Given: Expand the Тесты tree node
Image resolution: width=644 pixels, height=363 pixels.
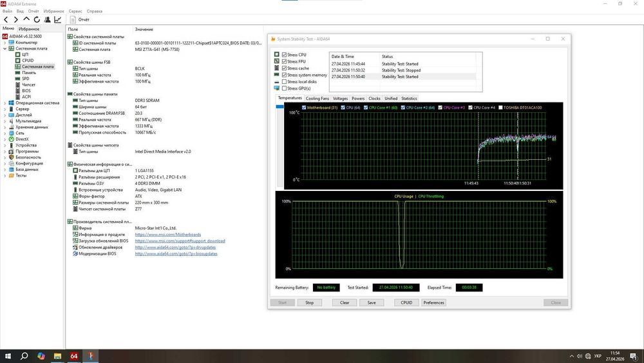Looking at the screenshot, I should [x=5, y=175].
